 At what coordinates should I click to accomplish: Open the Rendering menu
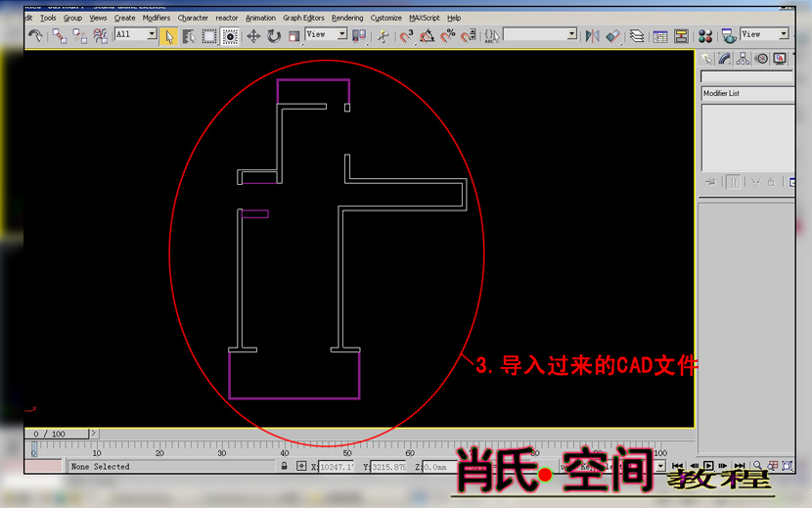[347, 18]
